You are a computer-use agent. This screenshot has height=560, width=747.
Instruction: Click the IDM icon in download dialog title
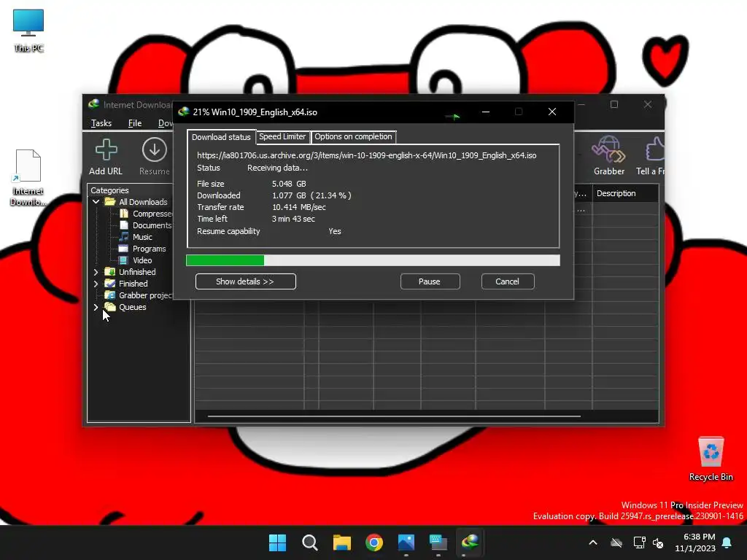[183, 112]
